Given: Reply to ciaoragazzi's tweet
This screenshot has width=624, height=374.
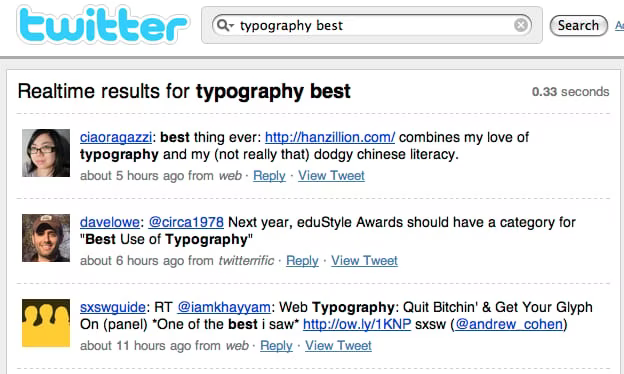Looking at the screenshot, I should (269, 175).
